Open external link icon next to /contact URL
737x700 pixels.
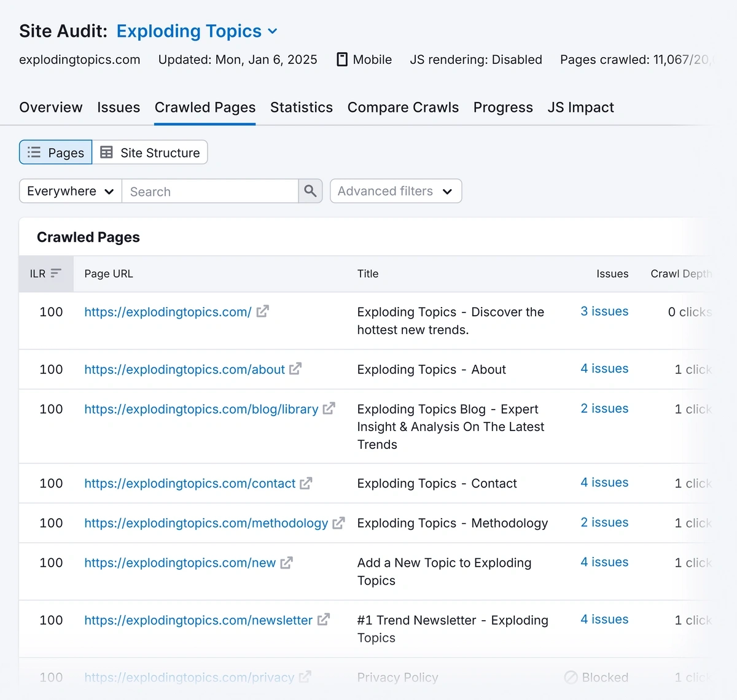pyautogui.click(x=306, y=483)
